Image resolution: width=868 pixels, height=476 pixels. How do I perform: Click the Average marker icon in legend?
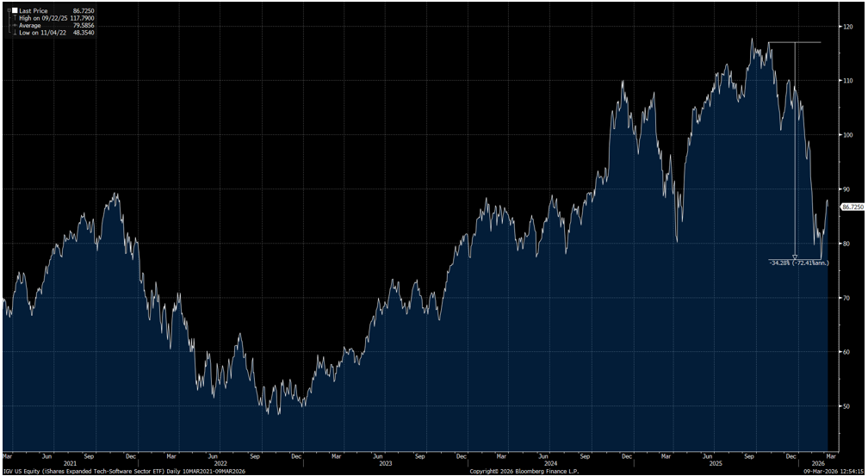(x=14, y=26)
